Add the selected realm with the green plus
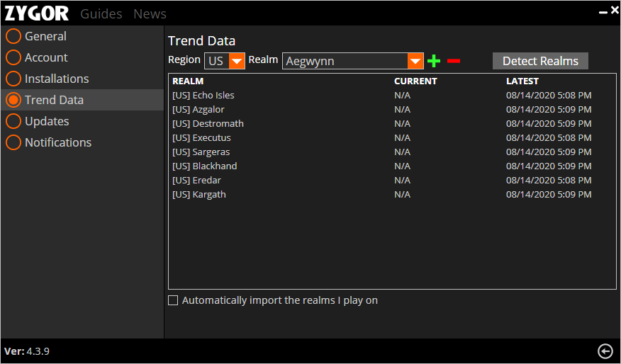The image size is (621, 364). 434,61
